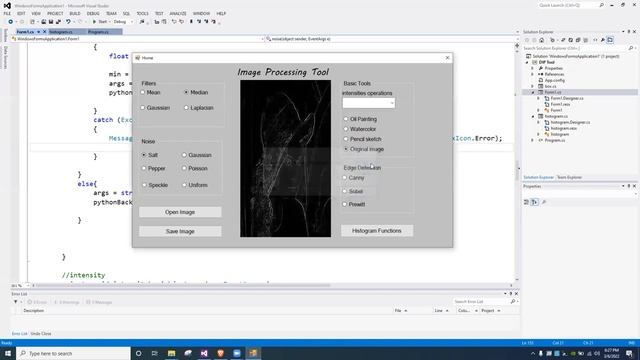Open the DEBUG menu
640x360 pixels.
[93, 13]
